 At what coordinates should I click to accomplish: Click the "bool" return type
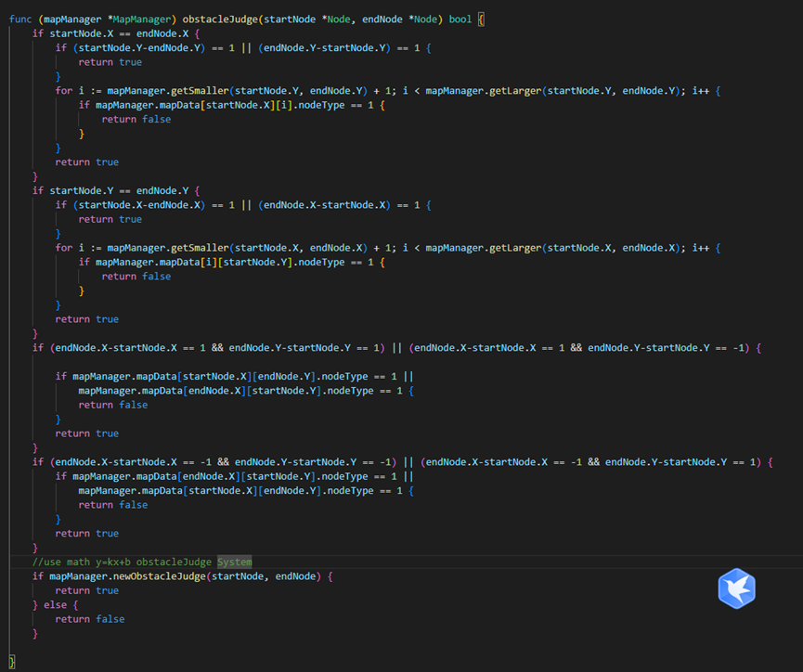(x=460, y=19)
